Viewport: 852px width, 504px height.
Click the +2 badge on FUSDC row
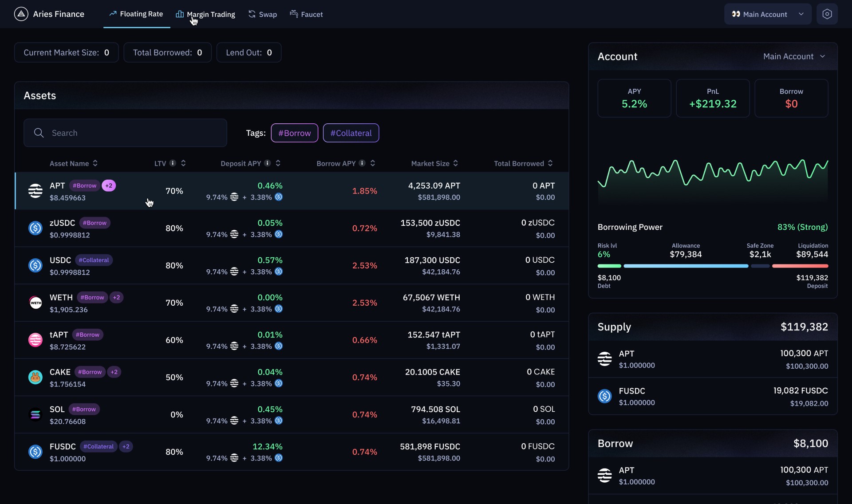click(x=126, y=446)
